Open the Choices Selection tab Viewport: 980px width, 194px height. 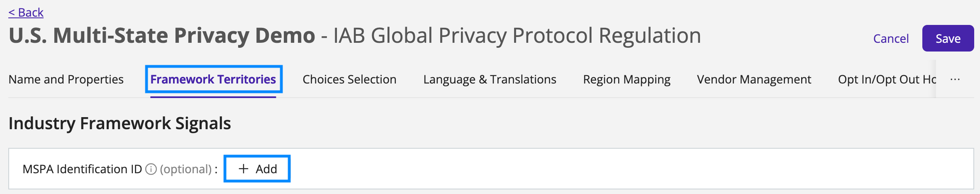point(349,79)
